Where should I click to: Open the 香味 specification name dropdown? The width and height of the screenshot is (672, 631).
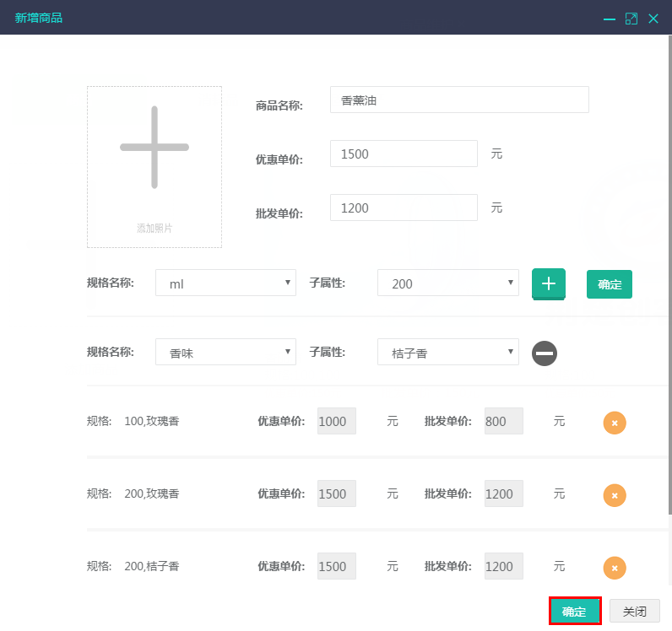tap(225, 353)
